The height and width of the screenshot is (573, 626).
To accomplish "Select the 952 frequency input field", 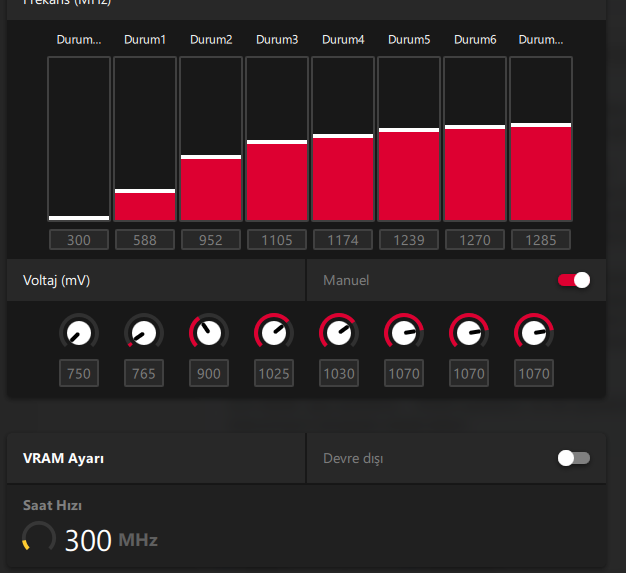I will [211, 240].
